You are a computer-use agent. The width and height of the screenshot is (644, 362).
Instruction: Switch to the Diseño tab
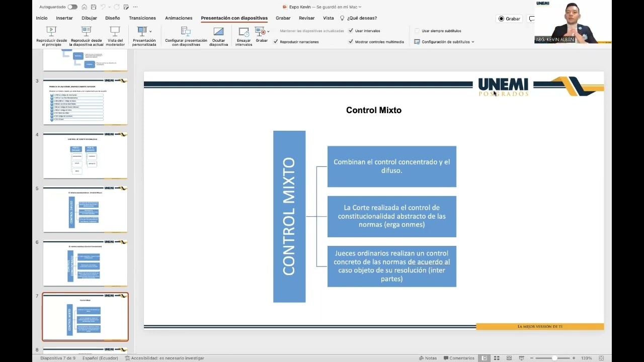click(x=113, y=18)
